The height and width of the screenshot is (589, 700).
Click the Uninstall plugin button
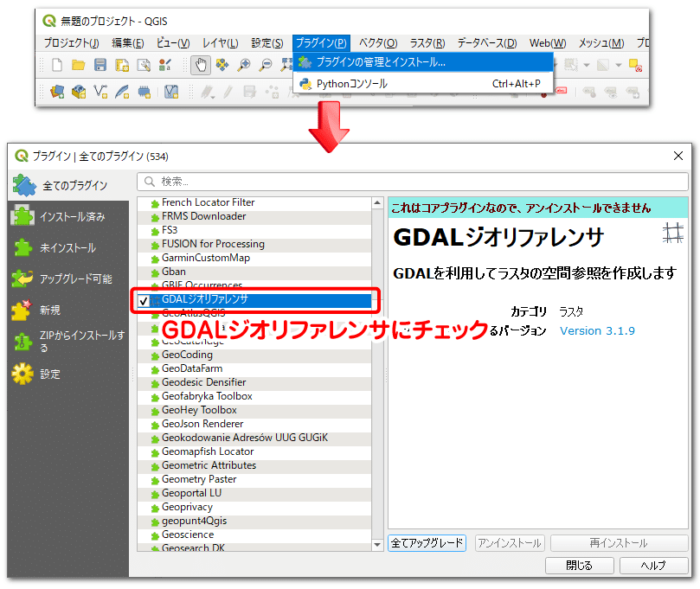pyautogui.click(x=510, y=543)
